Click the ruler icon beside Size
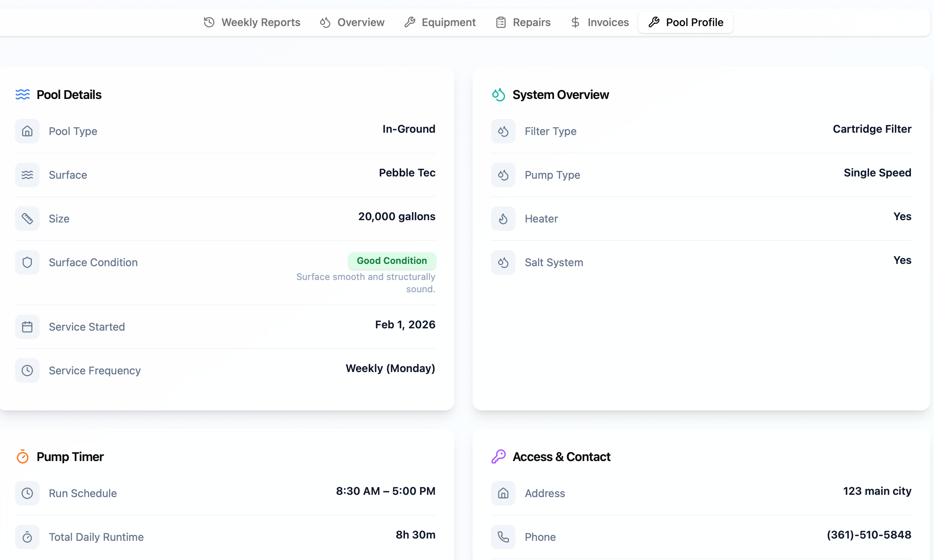Screen dimensions: 934x560 (27, 219)
